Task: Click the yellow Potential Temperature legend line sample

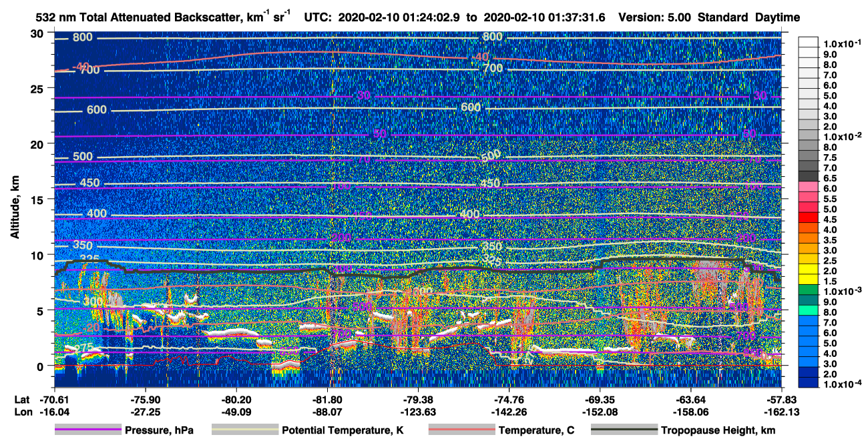Action: [244, 430]
